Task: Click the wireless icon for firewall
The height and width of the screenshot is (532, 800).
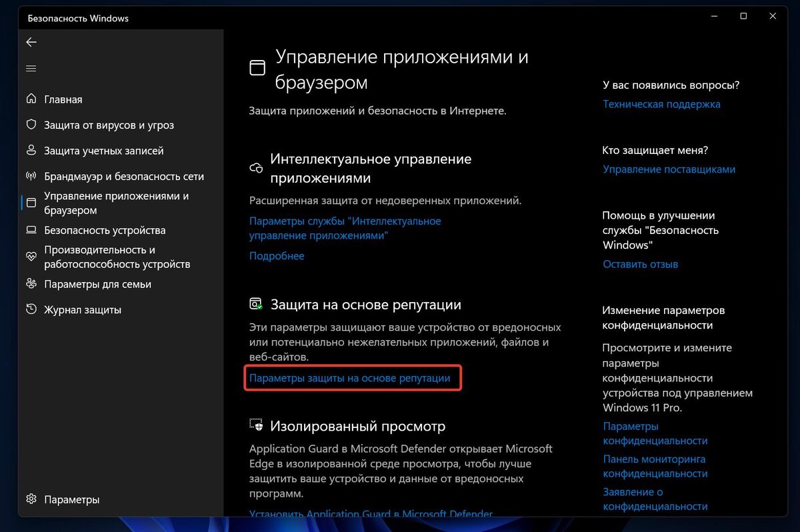Action: 31,177
